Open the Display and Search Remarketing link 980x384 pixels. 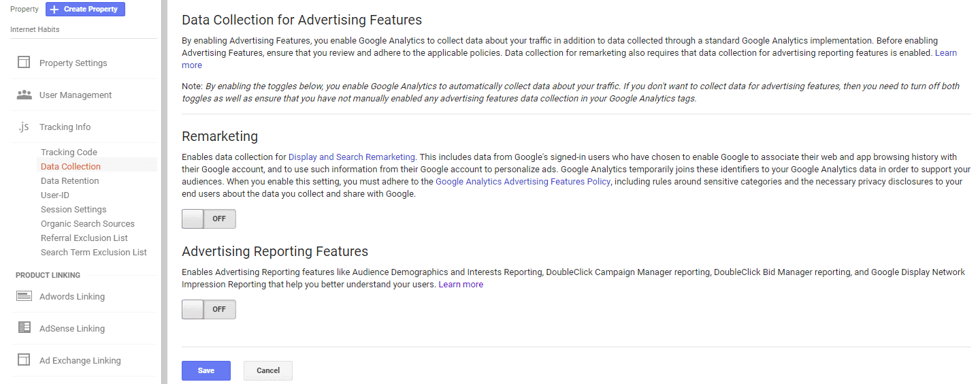pyautogui.click(x=352, y=157)
